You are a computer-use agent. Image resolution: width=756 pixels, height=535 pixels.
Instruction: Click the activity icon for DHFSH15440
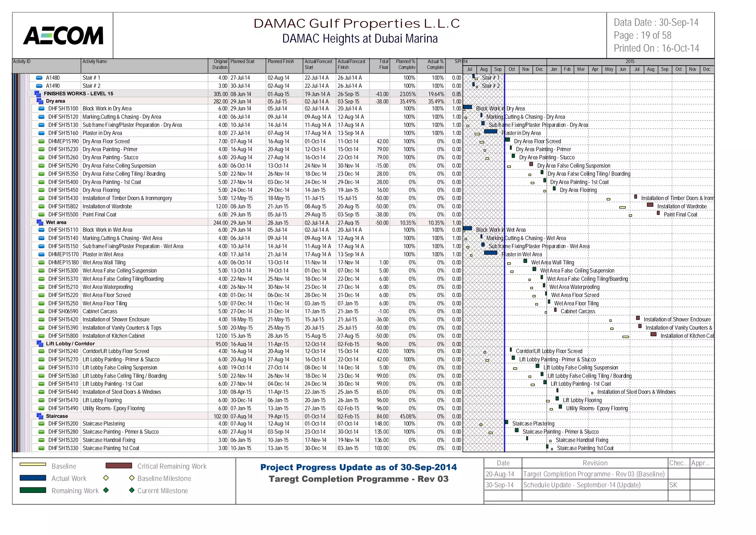[x=41, y=392]
